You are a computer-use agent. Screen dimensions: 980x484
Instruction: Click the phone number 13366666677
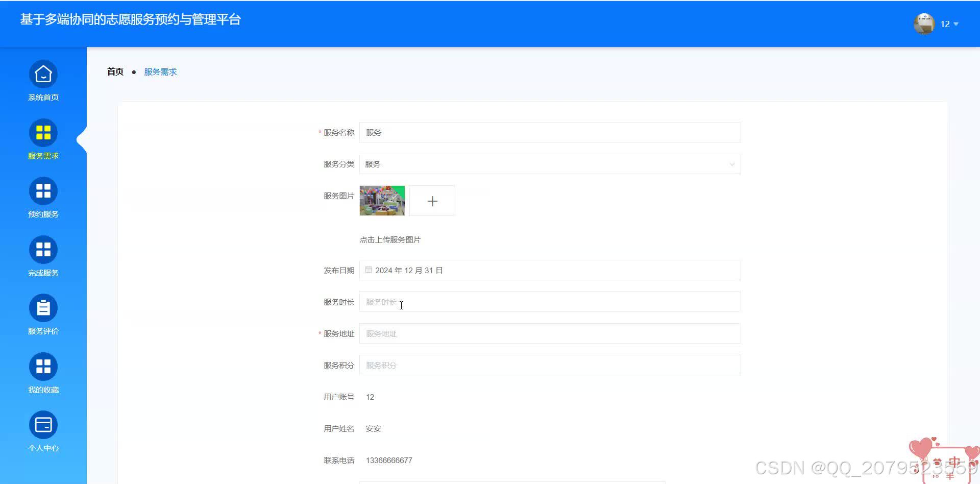click(389, 460)
